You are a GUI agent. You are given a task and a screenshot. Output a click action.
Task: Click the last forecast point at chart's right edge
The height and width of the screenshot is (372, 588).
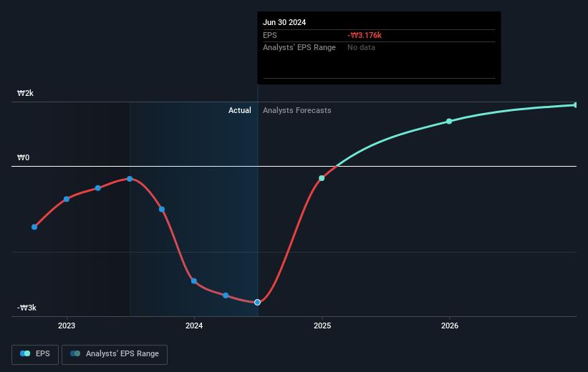point(576,105)
